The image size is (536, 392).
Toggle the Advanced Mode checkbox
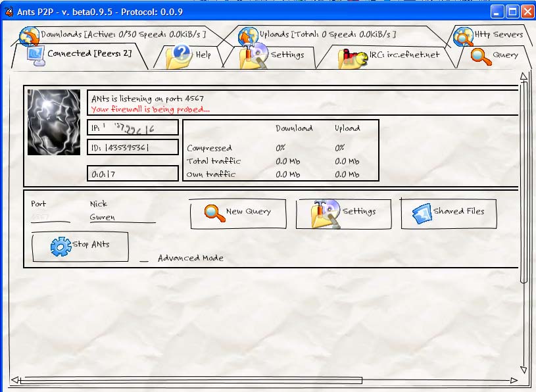144,259
